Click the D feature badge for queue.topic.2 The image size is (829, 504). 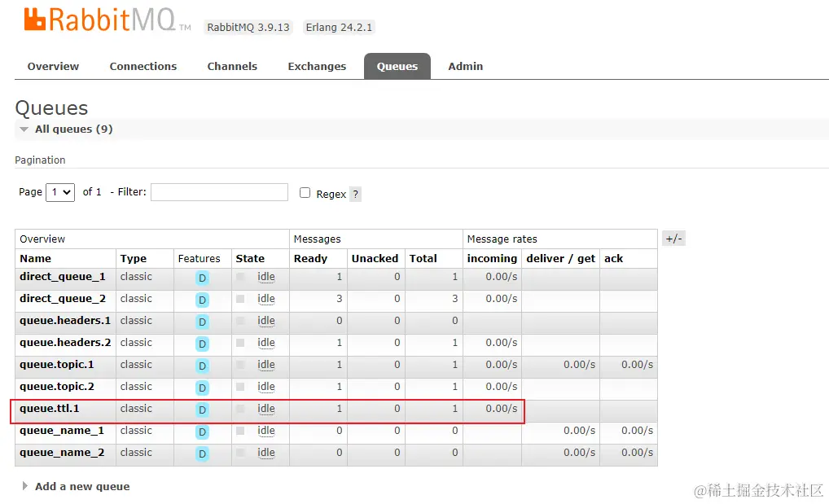(202, 388)
